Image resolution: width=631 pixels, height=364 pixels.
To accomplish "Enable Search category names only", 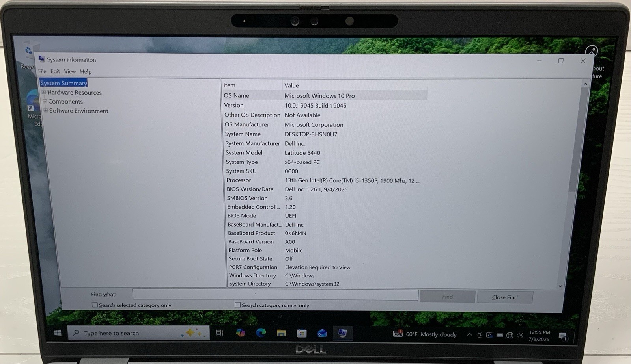I will [237, 305].
